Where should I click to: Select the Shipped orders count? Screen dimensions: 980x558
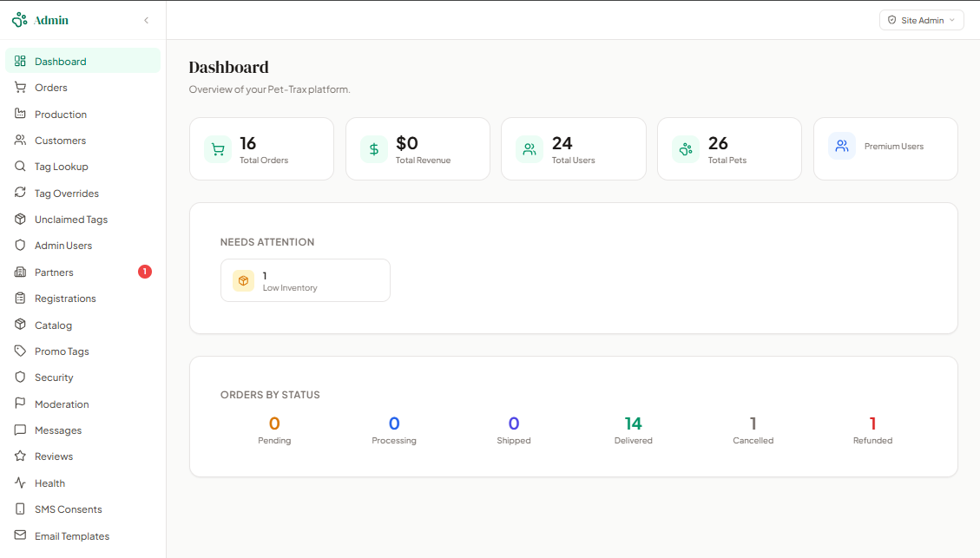[x=514, y=423]
